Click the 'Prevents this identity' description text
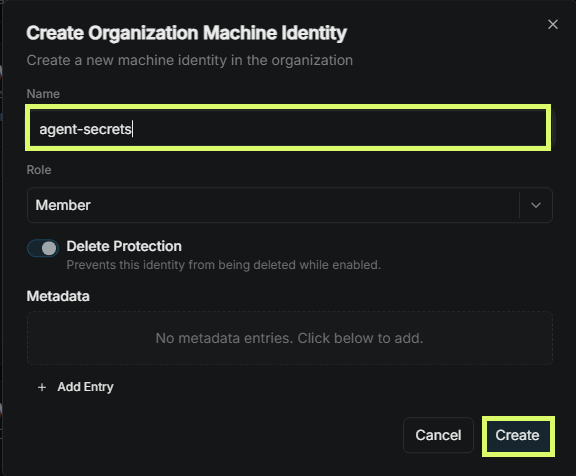Viewport: 576px width, 476px height. [x=223, y=265]
